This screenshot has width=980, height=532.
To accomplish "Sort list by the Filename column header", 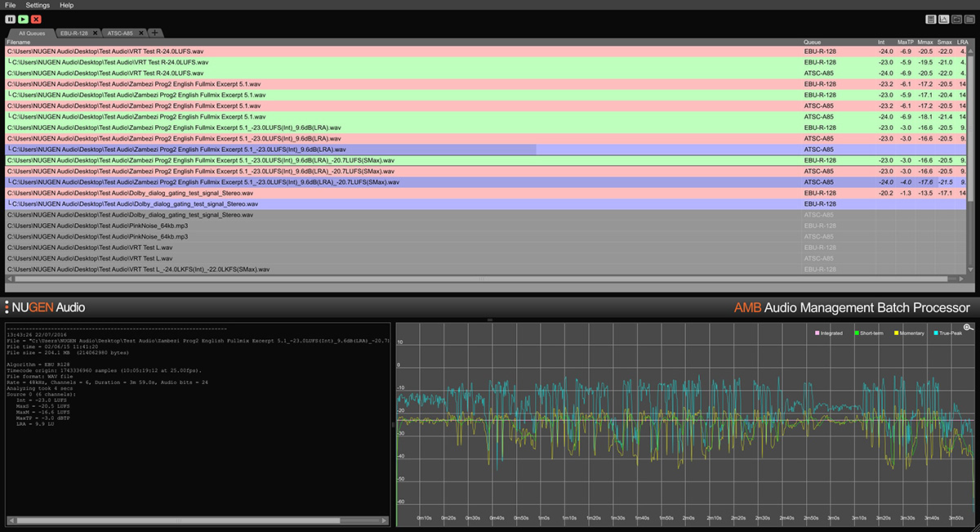I will [17, 41].
